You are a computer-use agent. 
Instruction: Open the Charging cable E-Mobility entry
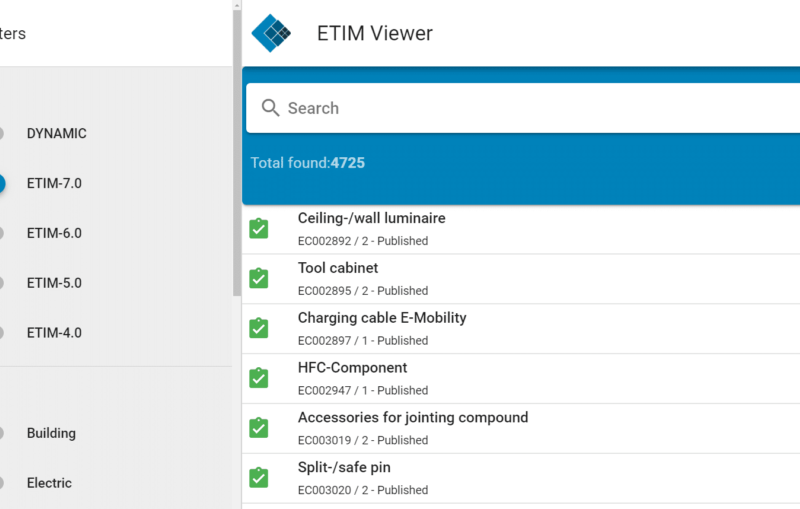pyautogui.click(x=382, y=318)
